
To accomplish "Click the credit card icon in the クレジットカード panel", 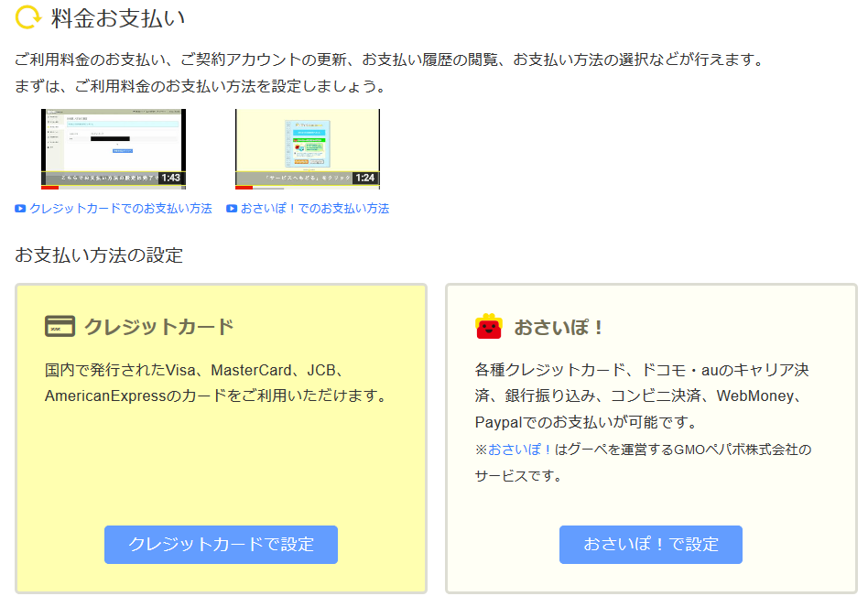I will point(60,326).
